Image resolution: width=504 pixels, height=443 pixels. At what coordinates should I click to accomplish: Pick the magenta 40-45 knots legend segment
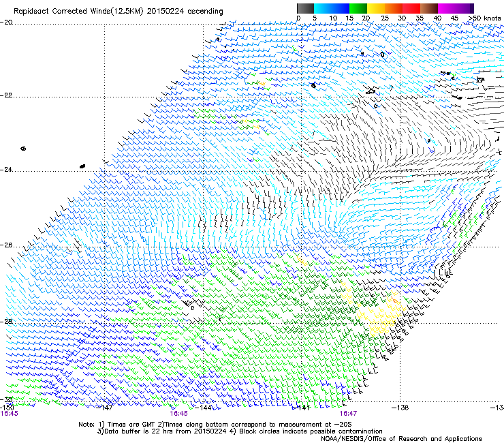point(447,8)
